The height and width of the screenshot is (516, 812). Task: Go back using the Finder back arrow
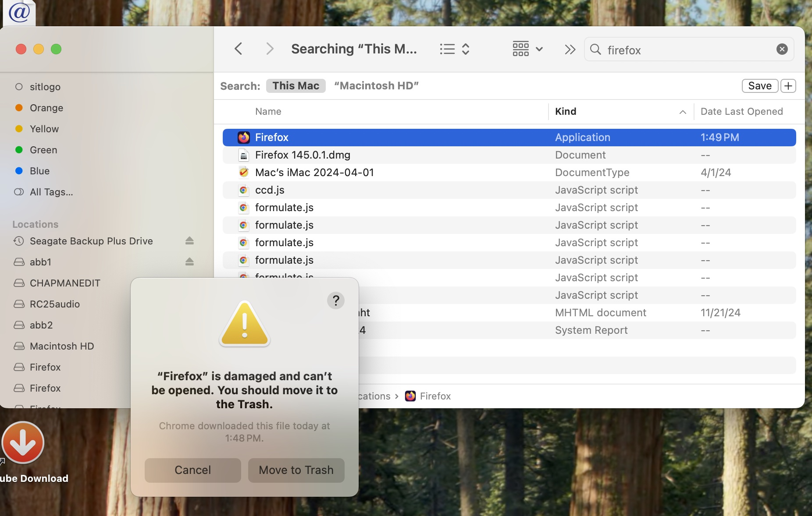pos(239,49)
